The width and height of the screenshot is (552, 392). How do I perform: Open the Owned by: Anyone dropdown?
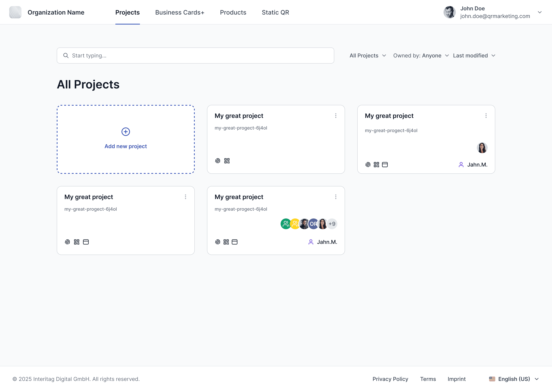(421, 56)
